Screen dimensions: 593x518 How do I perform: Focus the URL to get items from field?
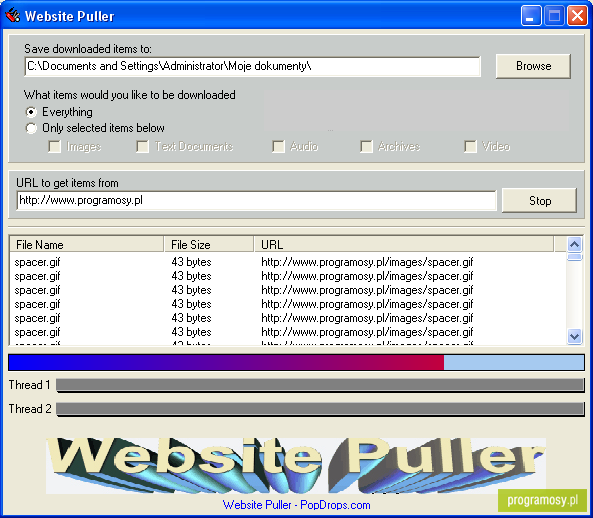tap(256, 200)
